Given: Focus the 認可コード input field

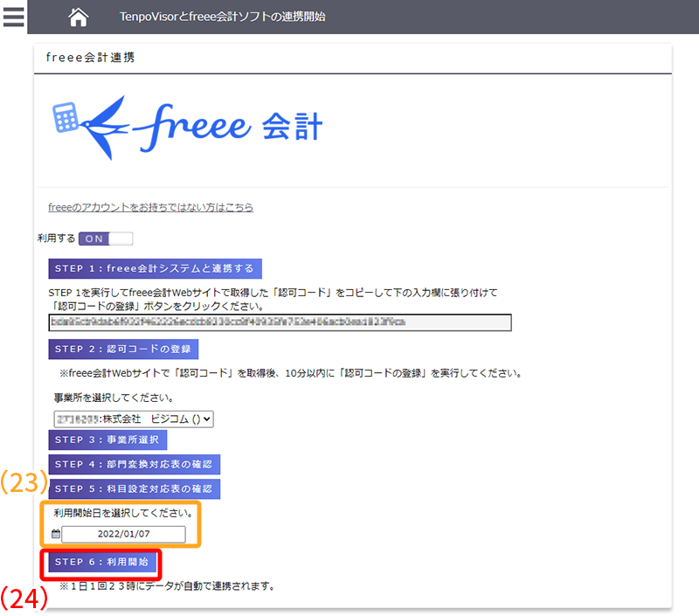Looking at the screenshot, I should (280, 322).
